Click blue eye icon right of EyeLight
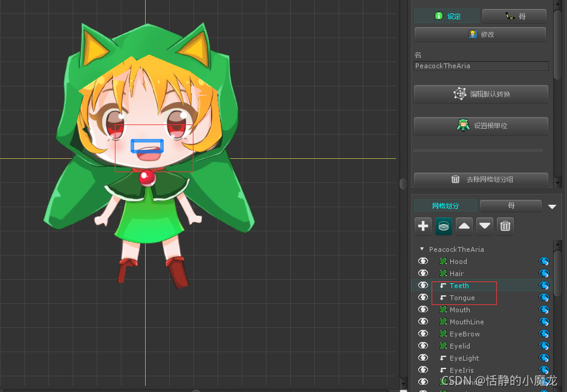This screenshot has height=392, width=567. 544,358
